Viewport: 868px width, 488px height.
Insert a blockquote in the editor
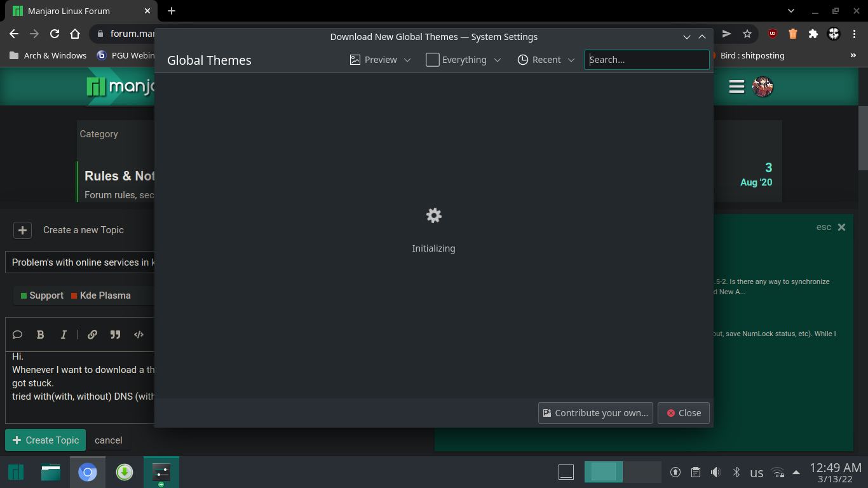(115, 334)
